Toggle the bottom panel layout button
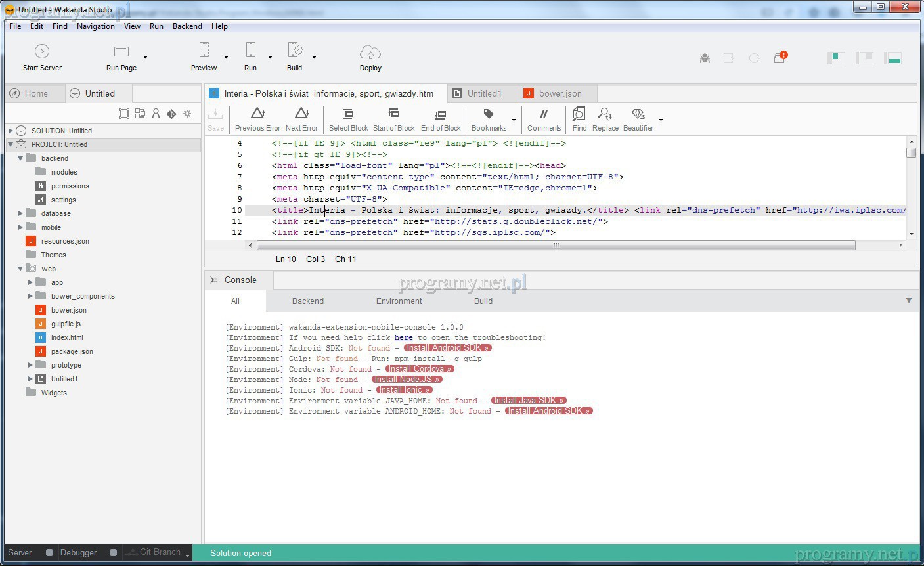The height and width of the screenshot is (566, 924). pyautogui.click(x=892, y=58)
